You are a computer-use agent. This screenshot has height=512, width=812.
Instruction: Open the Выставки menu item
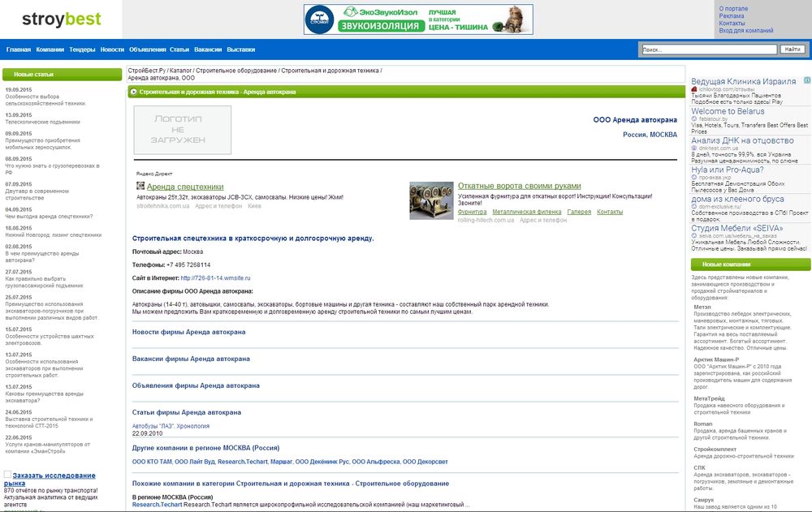click(x=241, y=49)
